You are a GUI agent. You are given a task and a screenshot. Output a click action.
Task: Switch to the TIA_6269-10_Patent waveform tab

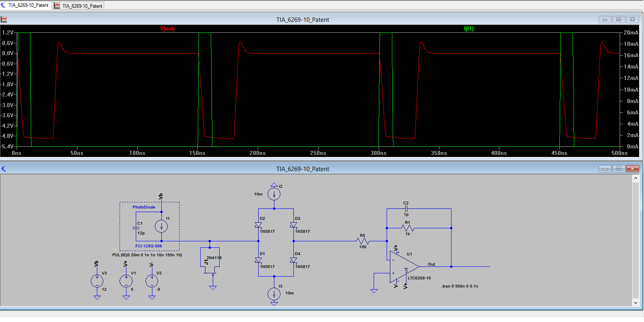click(x=78, y=6)
